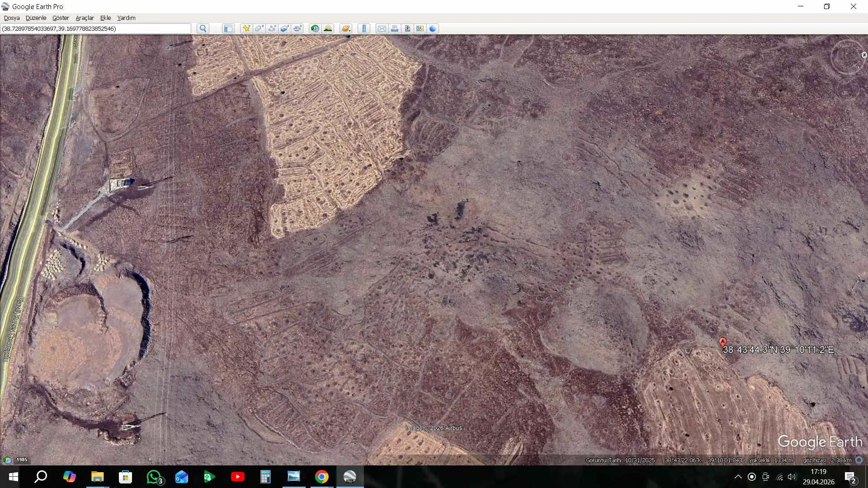This screenshot has width=868, height=488.
Task: Open the Göster menu
Action: pos(61,18)
